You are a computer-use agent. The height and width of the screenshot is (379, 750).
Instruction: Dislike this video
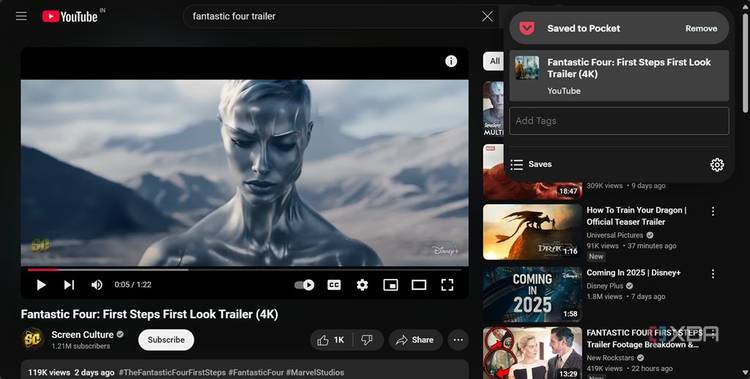click(367, 340)
